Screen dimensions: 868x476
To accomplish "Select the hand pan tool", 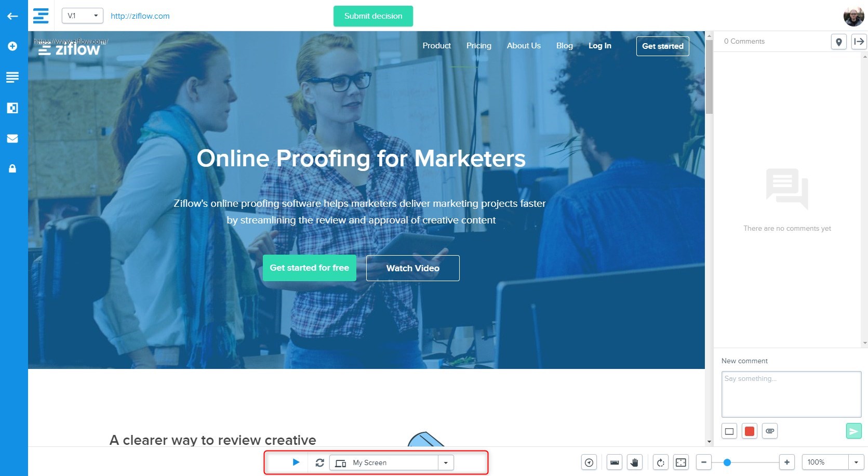I will tap(634, 462).
